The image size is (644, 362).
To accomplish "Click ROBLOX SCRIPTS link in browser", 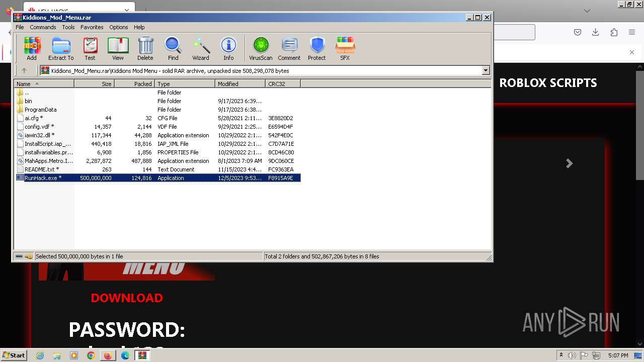I will tap(548, 83).
